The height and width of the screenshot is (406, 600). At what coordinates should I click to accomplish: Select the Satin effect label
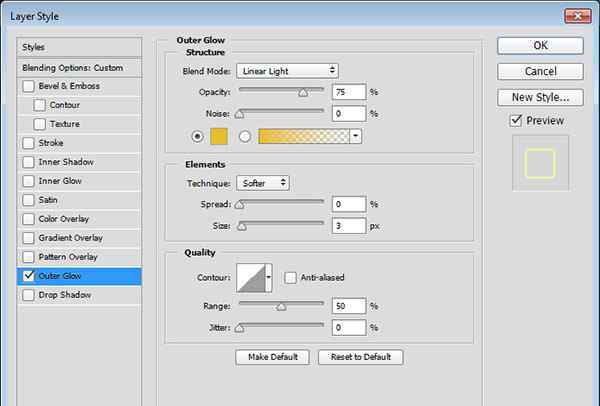(x=48, y=200)
